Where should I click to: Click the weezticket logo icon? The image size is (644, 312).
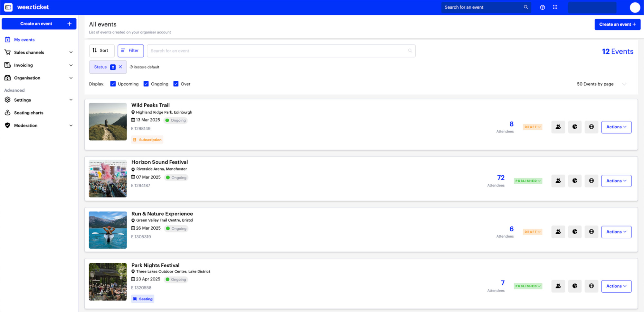click(8, 7)
